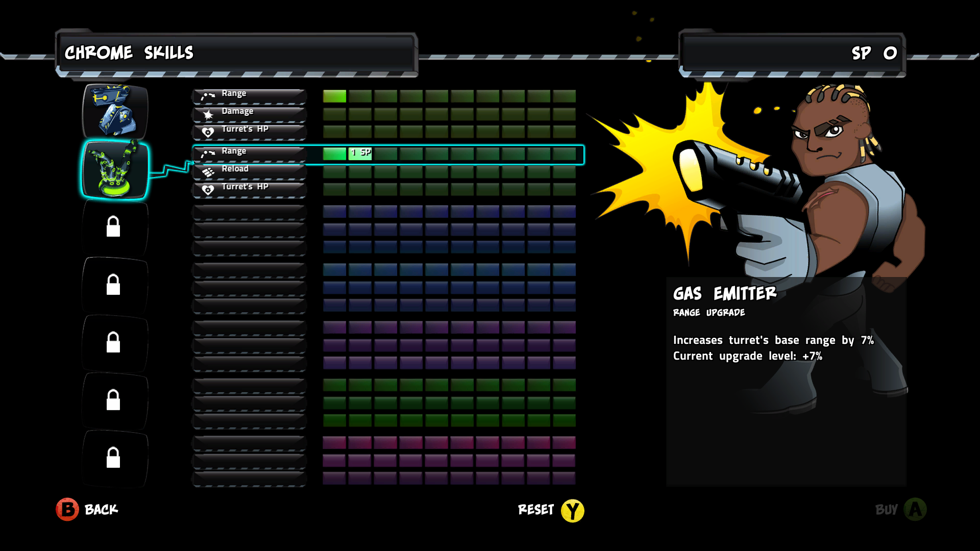The width and height of the screenshot is (980, 551).
Task: Click the bright green purchased Range cell in top row
Action: 334,96
